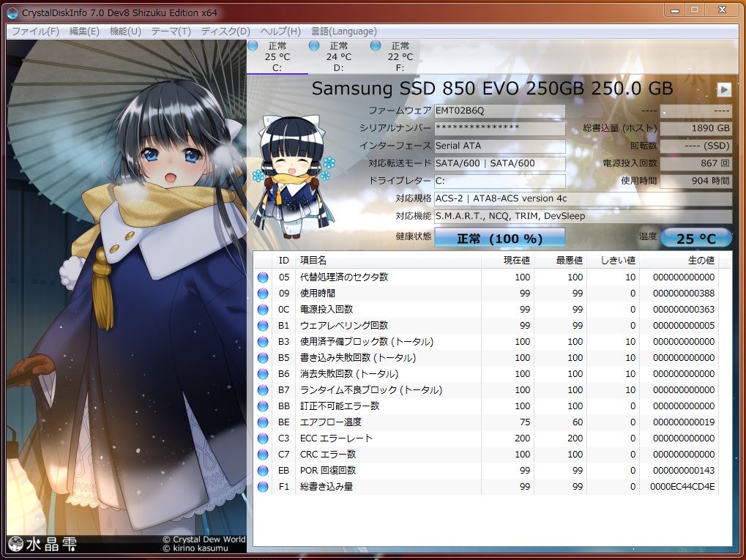
Task: Select the F: drive tab
Action: click(x=400, y=56)
